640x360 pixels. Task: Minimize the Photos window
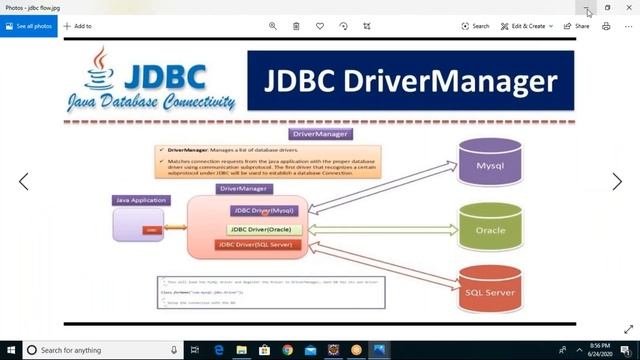pos(586,7)
